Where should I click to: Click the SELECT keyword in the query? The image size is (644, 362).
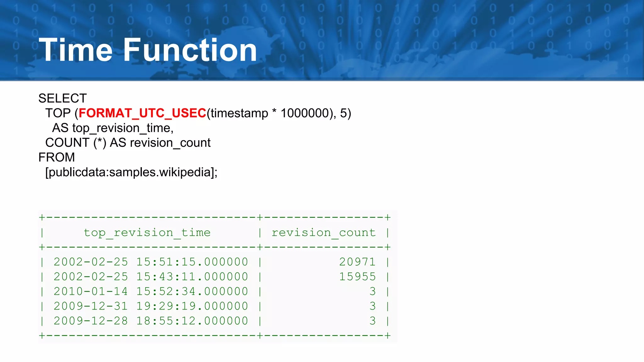[62, 98]
